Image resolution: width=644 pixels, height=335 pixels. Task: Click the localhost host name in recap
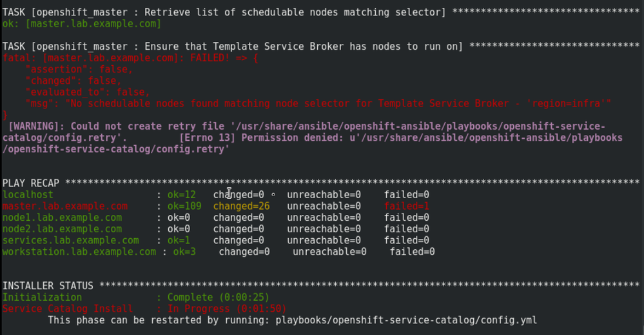(28, 194)
